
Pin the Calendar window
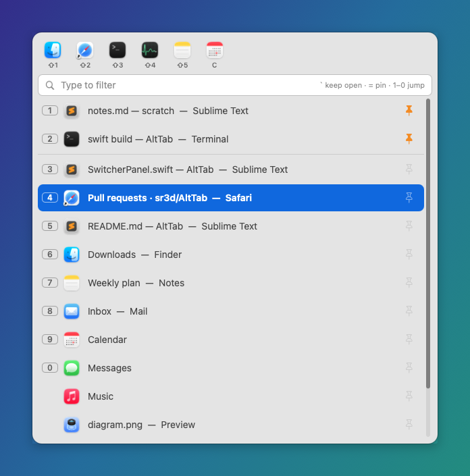(x=409, y=339)
